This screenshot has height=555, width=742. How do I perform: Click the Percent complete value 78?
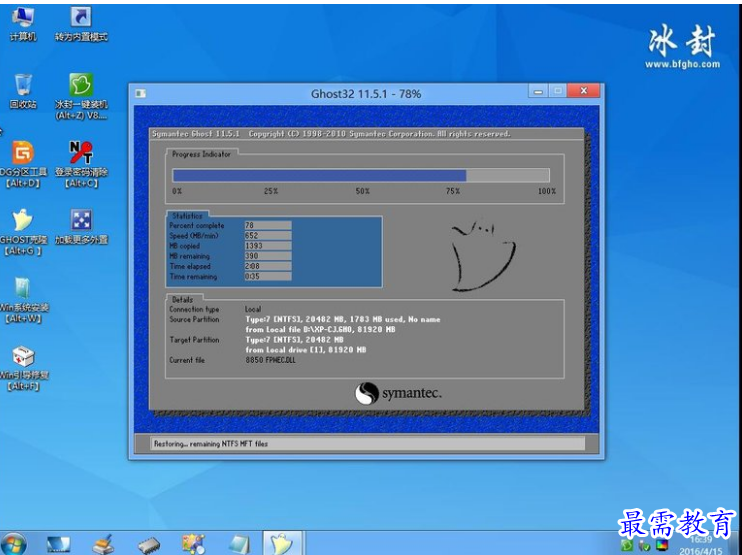tap(268, 226)
